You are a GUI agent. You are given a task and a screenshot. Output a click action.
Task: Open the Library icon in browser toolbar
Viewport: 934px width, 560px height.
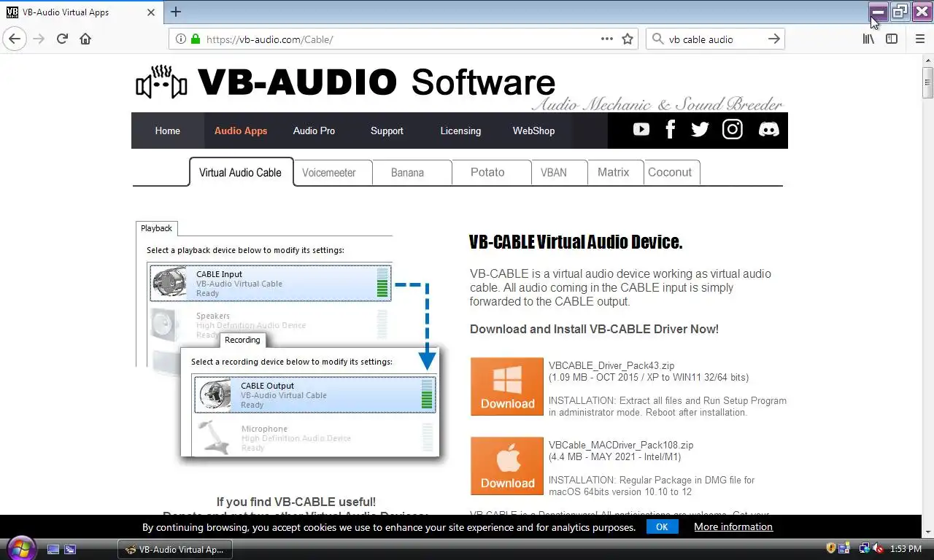868,39
